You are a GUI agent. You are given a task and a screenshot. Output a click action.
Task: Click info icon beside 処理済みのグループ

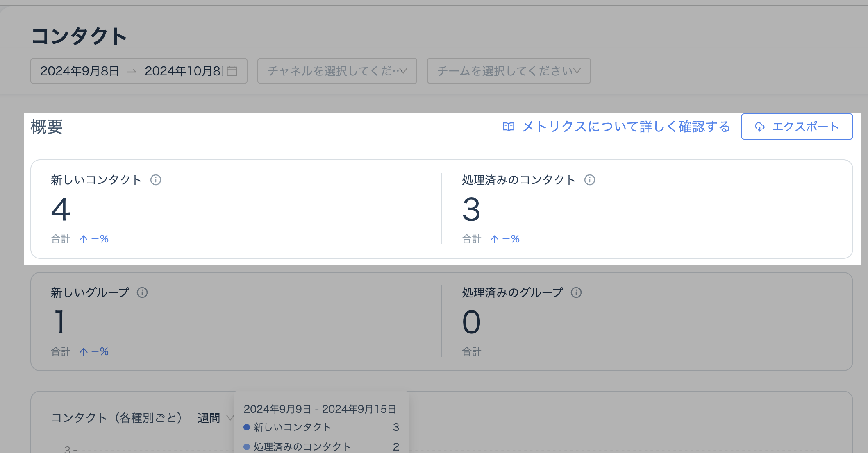tap(576, 292)
